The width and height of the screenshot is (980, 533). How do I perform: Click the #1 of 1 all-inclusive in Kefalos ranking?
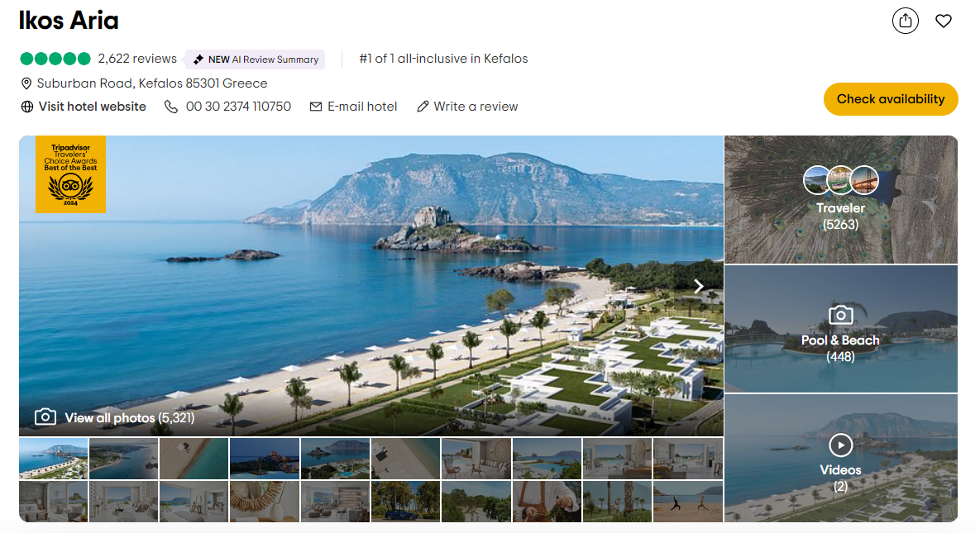(443, 59)
